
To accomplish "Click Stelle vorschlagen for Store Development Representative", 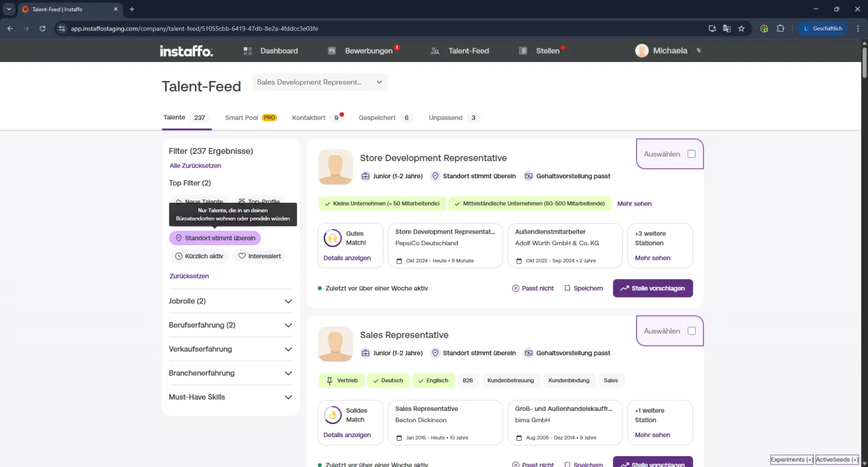I will pyautogui.click(x=653, y=288).
